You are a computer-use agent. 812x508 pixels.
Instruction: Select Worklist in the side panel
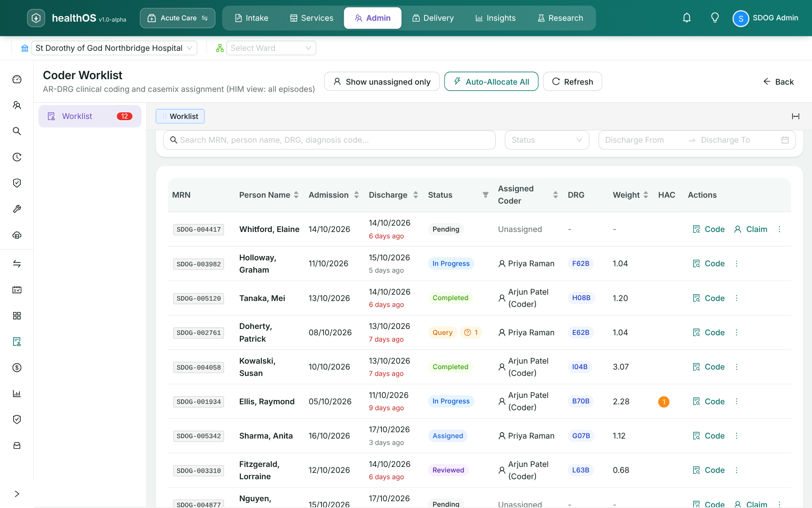(90, 116)
